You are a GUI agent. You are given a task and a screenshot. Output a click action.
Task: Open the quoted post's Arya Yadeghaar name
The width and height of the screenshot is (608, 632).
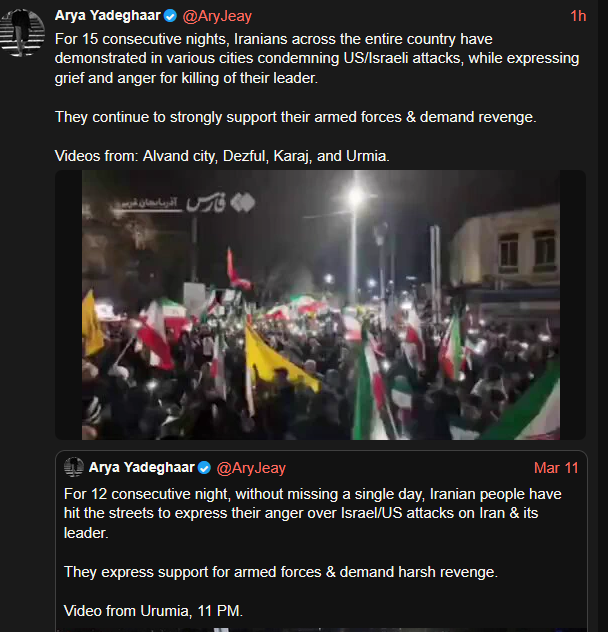point(142,468)
